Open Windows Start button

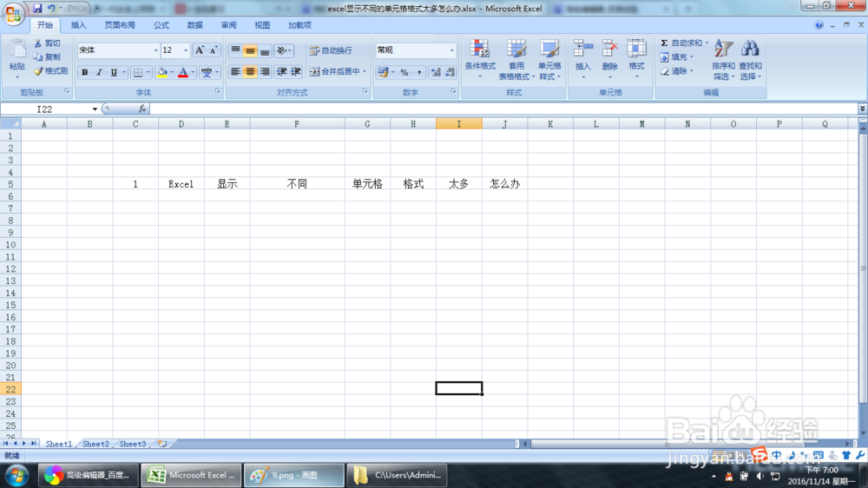pos(16,475)
